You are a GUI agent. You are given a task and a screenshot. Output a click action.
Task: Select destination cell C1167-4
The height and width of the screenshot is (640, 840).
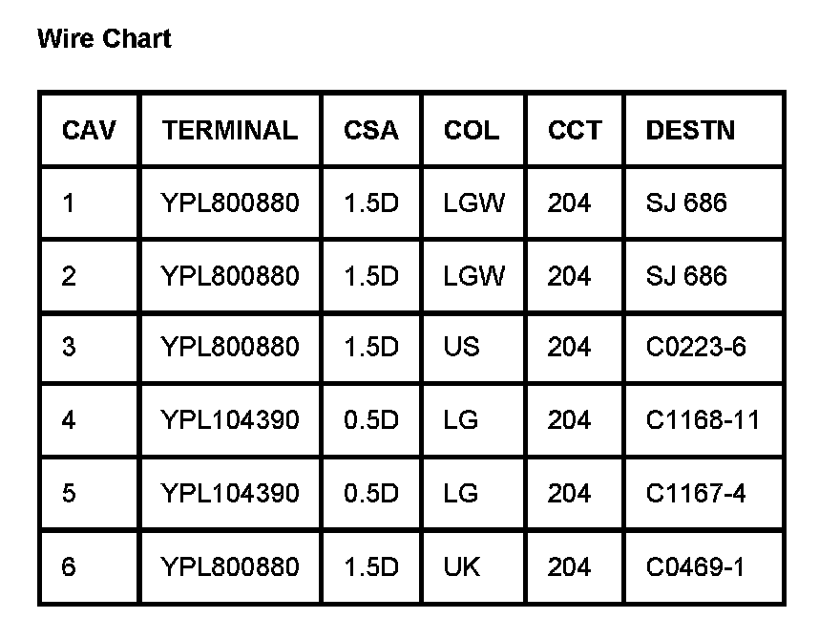[696, 494]
